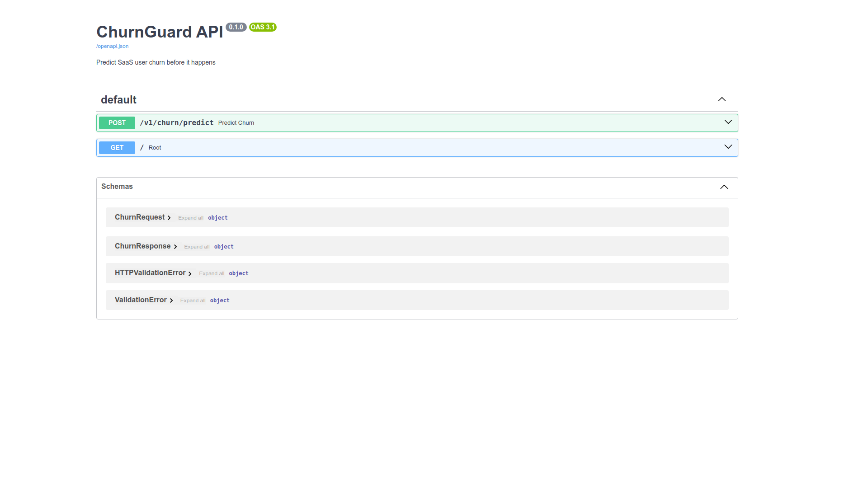Open the /openapi.json specification link
The height and width of the screenshot is (488, 868).
coord(112,46)
